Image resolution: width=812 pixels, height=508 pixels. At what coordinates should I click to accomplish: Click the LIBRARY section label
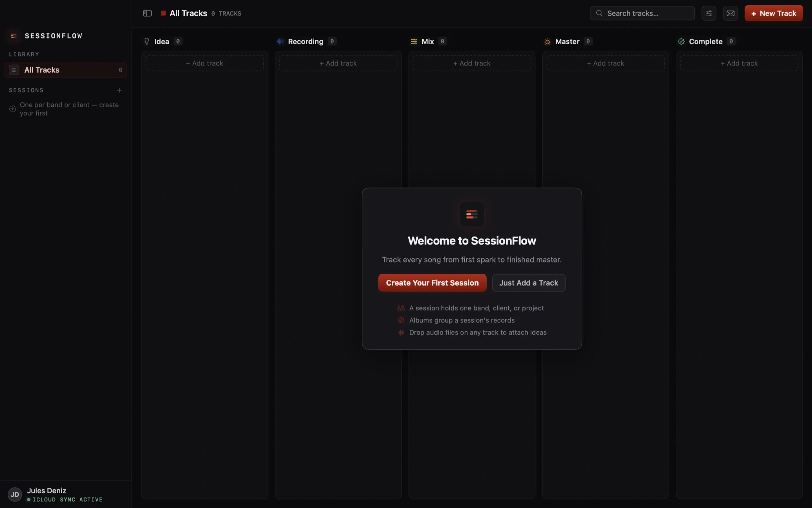pyautogui.click(x=24, y=54)
